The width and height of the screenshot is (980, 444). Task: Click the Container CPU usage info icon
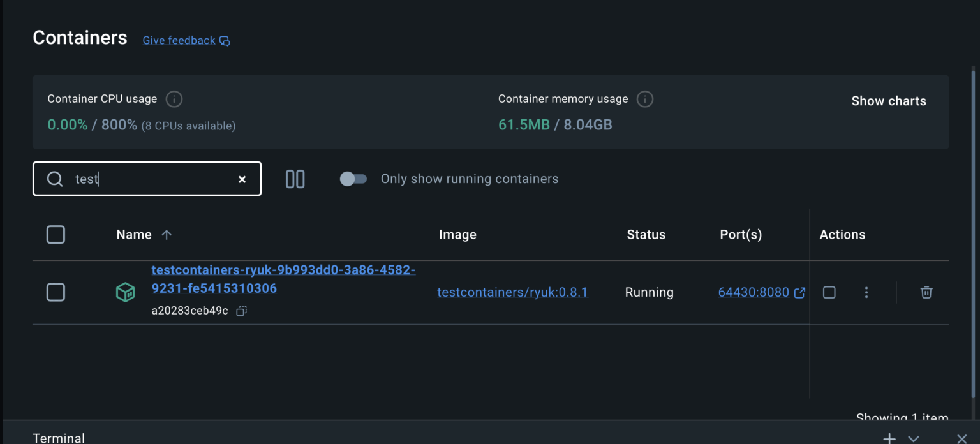point(174,100)
